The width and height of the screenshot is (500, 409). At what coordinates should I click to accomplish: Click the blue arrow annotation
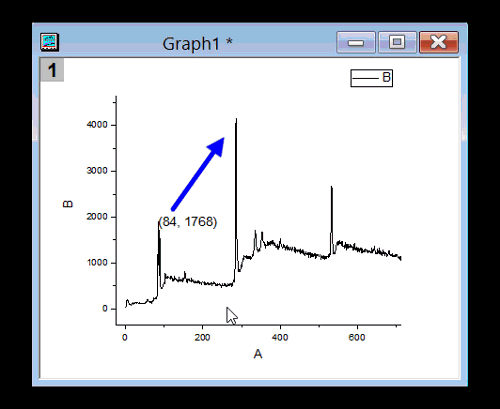pyautogui.click(x=198, y=174)
